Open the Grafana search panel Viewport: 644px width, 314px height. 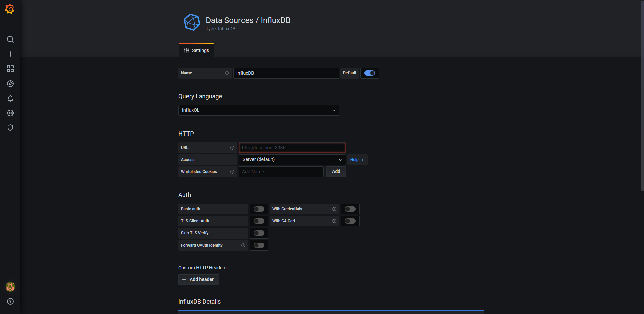pyautogui.click(x=10, y=39)
